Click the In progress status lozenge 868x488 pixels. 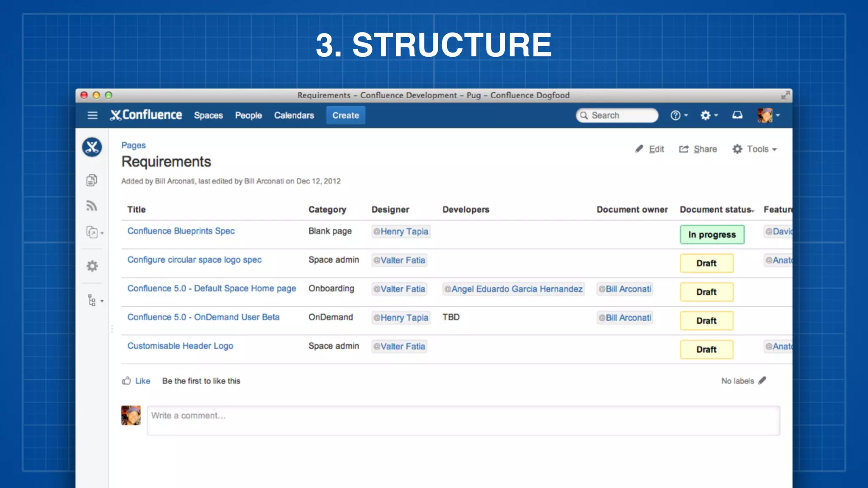[712, 234]
